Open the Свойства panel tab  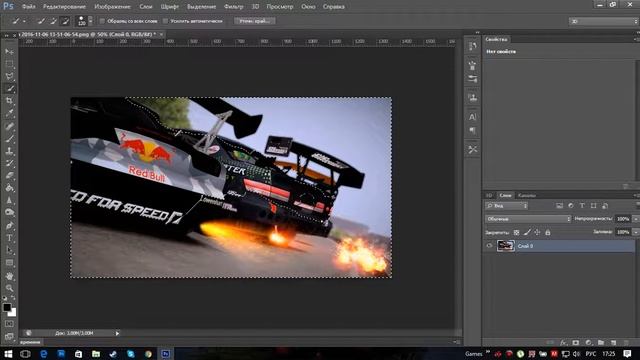click(496, 39)
